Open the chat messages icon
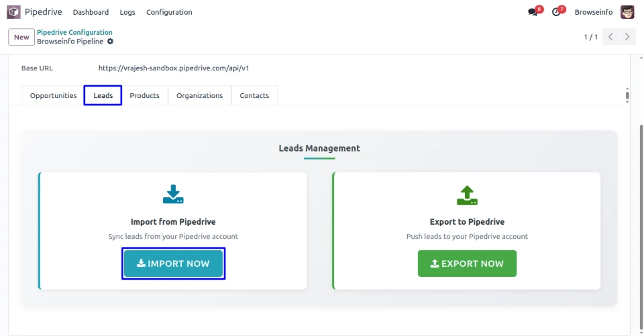The width and height of the screenshot is (644, 336). (533, 12)
